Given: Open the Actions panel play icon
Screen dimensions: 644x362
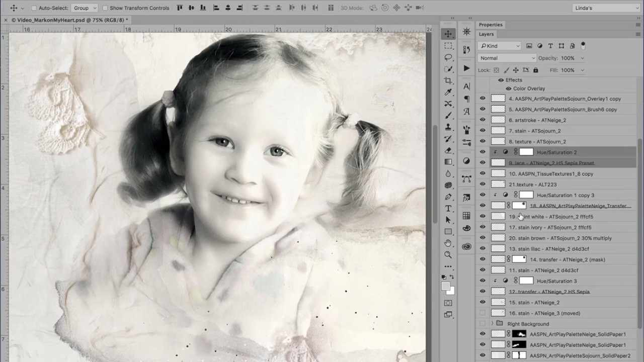Looking at the screenshot, I should pyautogui.click(x=467, y=68).
